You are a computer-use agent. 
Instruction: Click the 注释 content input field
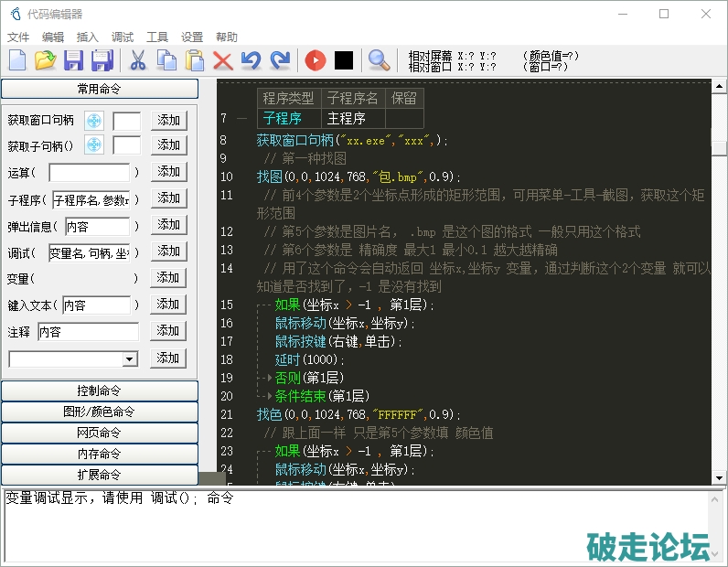point(88,332)
